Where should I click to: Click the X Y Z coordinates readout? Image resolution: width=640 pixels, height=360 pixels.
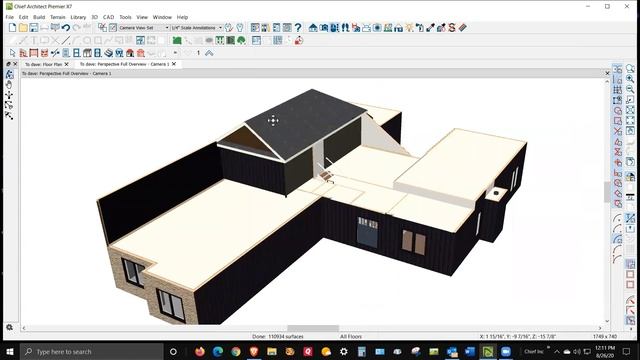[x=518, y=337]
